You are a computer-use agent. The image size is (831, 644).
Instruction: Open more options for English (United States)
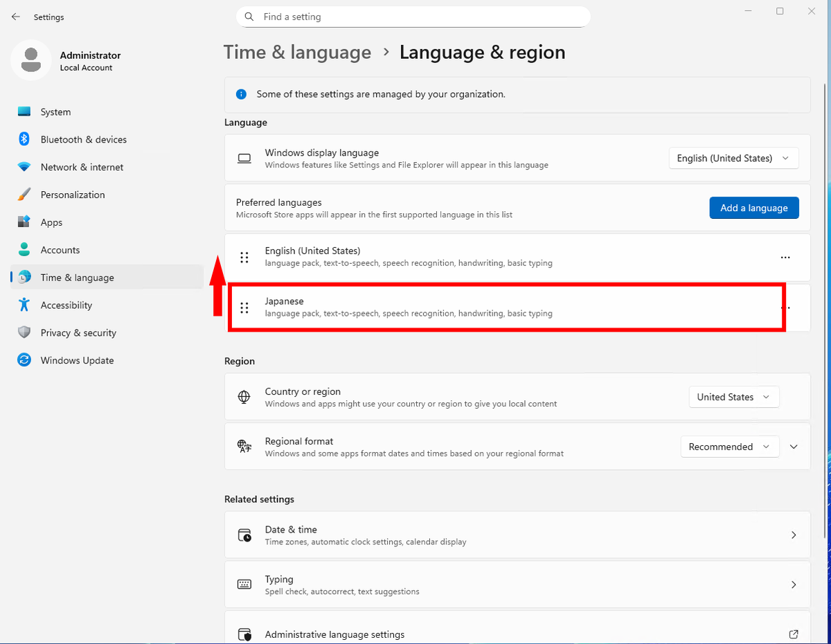(x=785, y=258)
